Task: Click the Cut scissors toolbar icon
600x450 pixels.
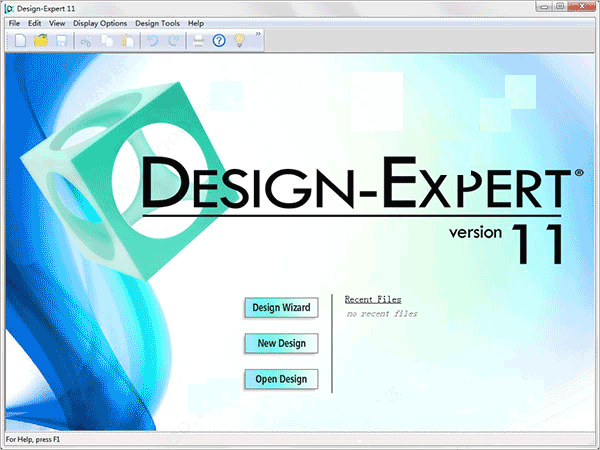Action: [86, 41]
